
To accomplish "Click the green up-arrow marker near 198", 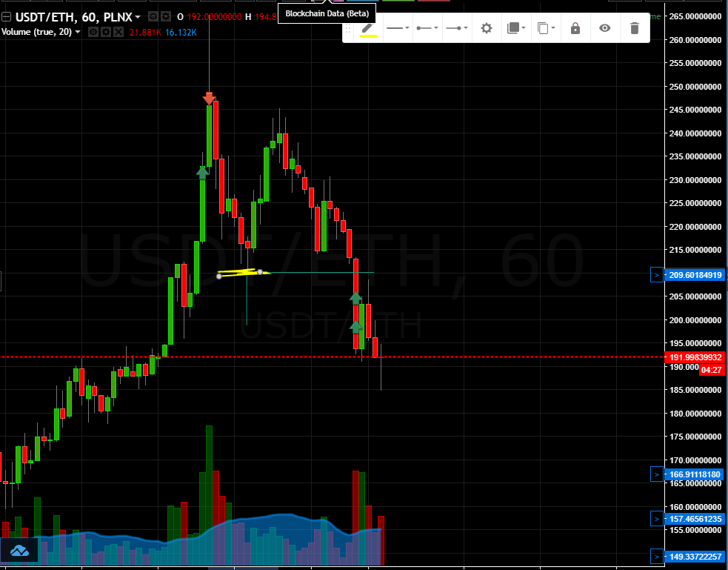I will point(355,327).
